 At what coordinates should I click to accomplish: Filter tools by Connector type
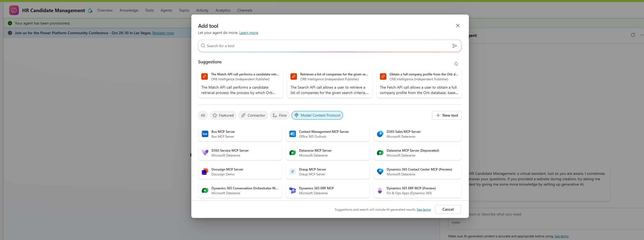(x=253, y=115)
